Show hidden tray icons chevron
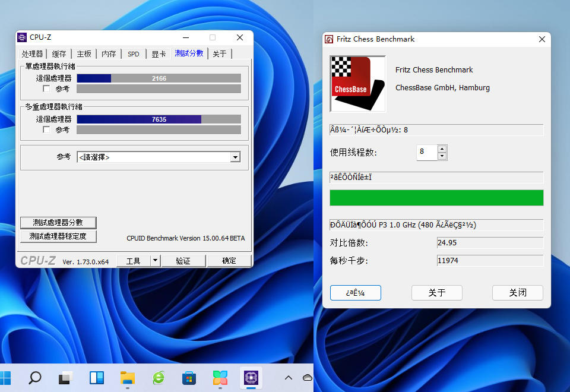This screenshot has width=570, height=392. click(x=289, y=378)
